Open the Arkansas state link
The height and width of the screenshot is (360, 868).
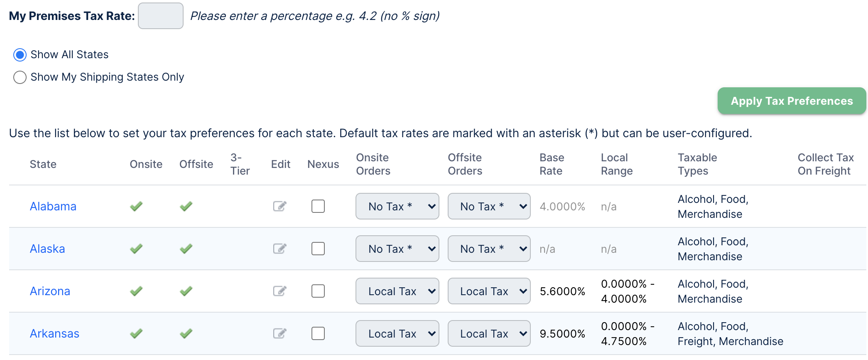pyautogui.click(x=54, y=333)
